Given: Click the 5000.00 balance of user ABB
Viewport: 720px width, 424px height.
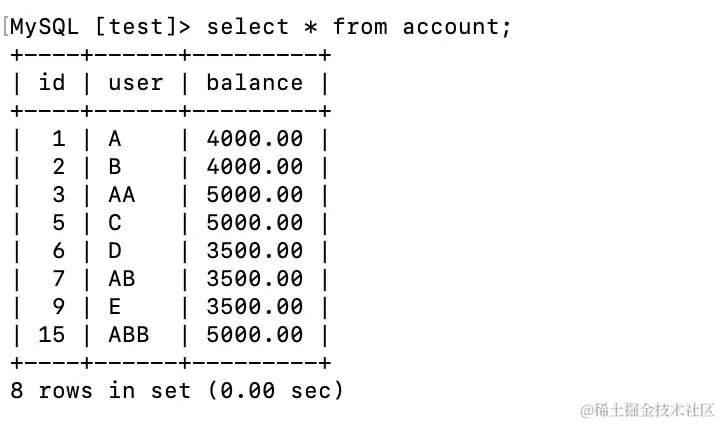Looking at the screenshot, I should click(x=254, y=335).
